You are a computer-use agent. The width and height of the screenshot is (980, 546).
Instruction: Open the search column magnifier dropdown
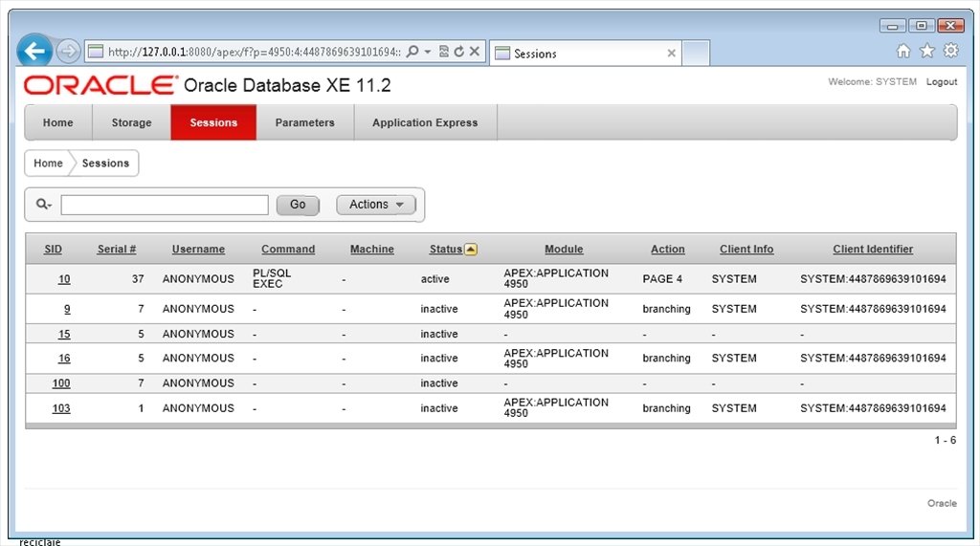[x=43, y=205]
